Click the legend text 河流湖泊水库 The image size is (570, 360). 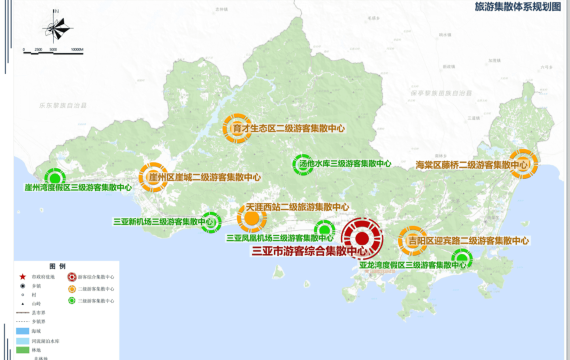45,341
